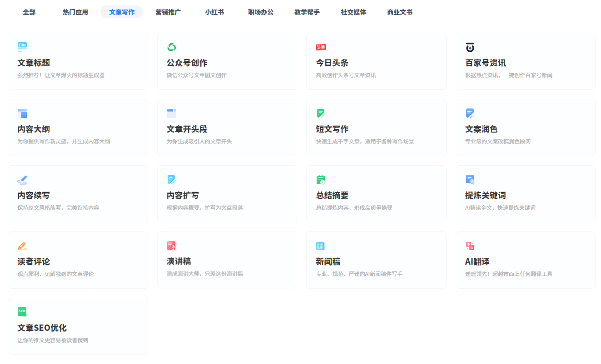Open the 文章开头段 card title
Viewport: 601px width, 364px height.
(x=187, y=129)
